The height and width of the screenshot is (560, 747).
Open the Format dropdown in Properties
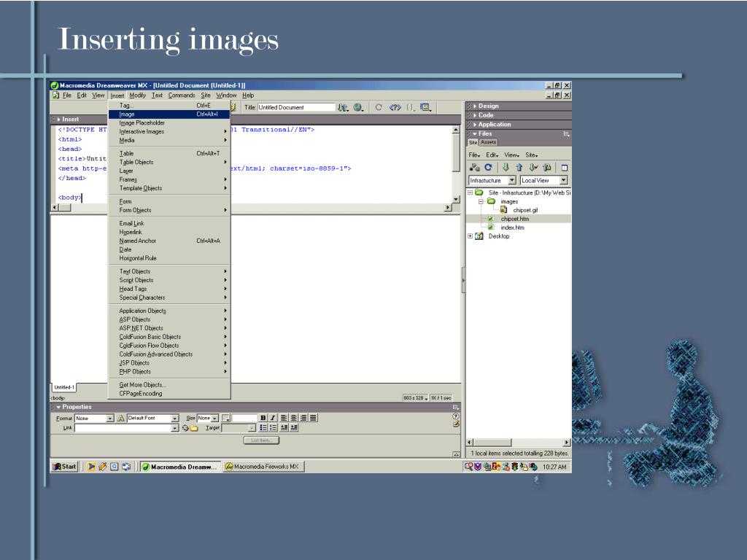[x=110, y=418]
